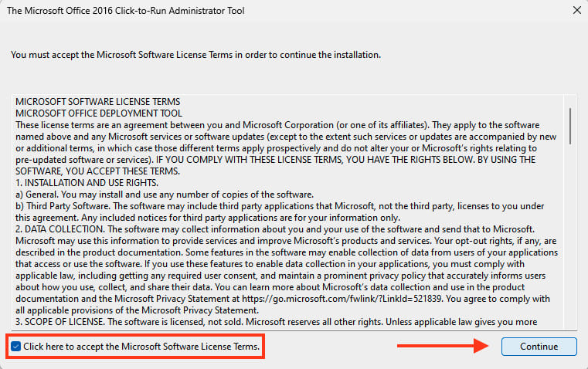Viewport: 588px width, 369px height.
Task: Click the license terms scrollbar thumb
Action: (570, 126)
